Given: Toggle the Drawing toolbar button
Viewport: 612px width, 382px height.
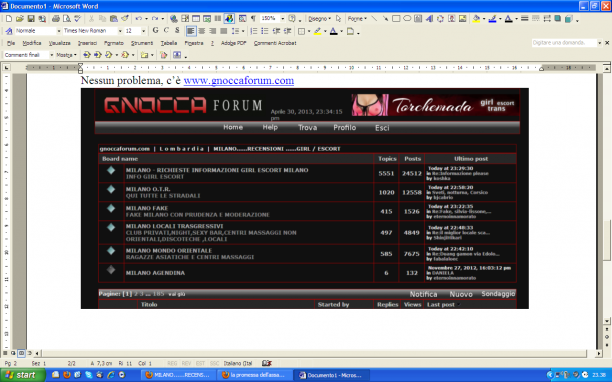Looking at the screenshot, I should 229,18.
